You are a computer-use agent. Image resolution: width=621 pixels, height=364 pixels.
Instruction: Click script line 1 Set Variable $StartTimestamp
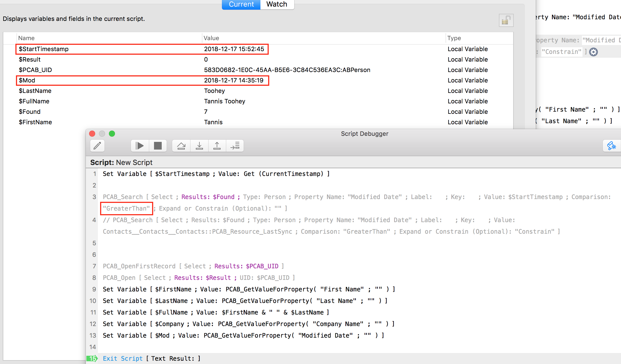[216, 174]
